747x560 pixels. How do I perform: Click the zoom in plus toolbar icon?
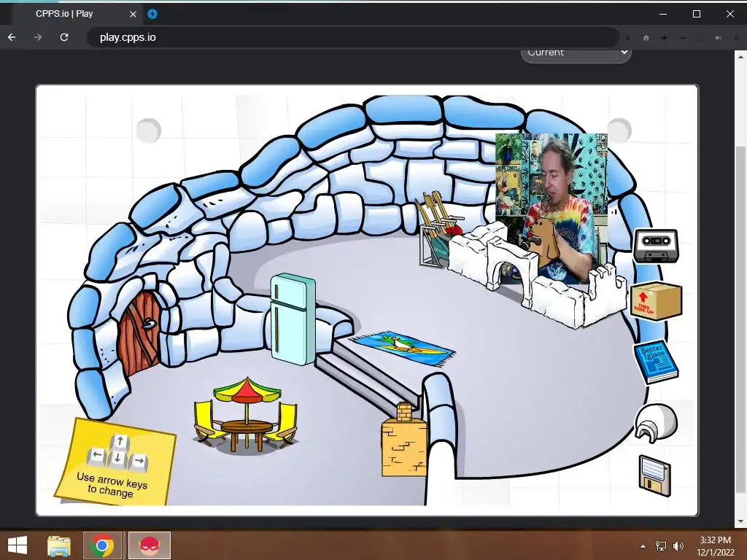664,38
